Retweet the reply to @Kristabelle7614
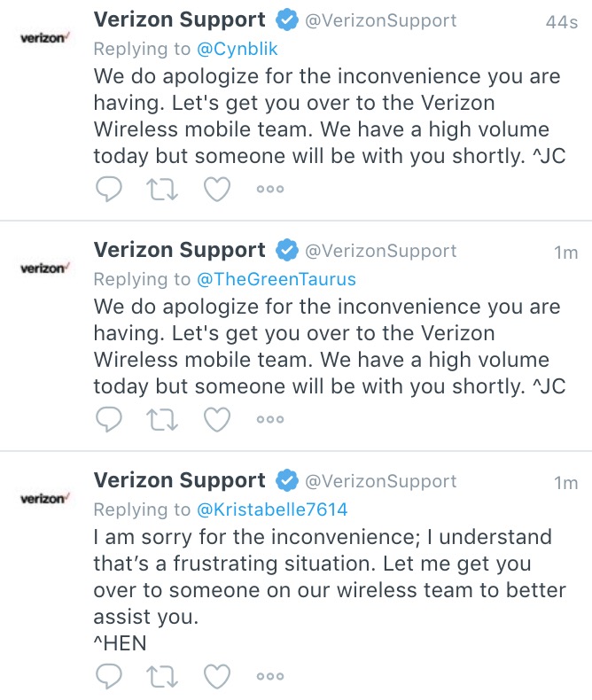This screenshot has height=700, width=592. [x=162, y=675]
